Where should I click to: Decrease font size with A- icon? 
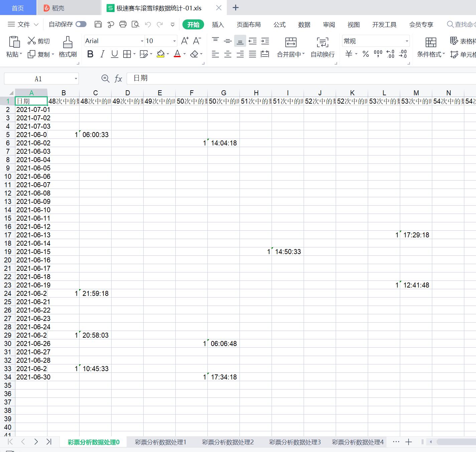(x=197, y=41)
